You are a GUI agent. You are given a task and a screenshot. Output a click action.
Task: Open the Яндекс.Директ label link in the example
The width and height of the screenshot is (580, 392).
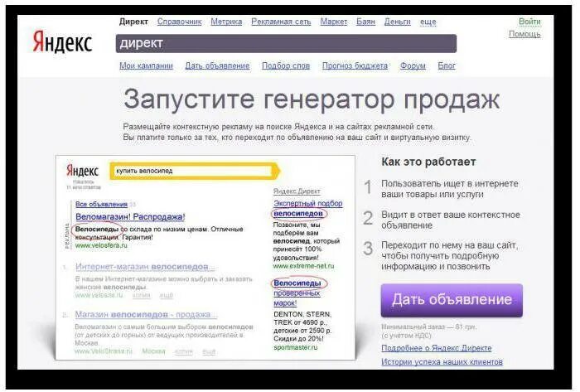(x=297, y=191)
